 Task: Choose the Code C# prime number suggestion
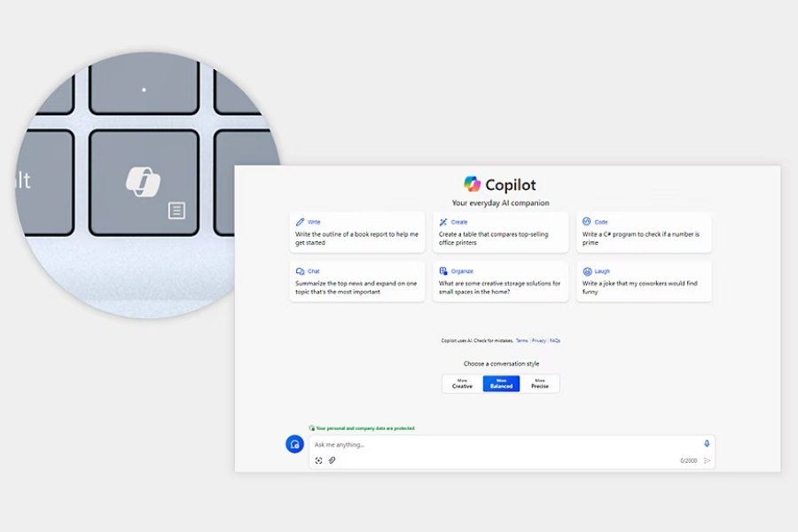pos(644,232)
